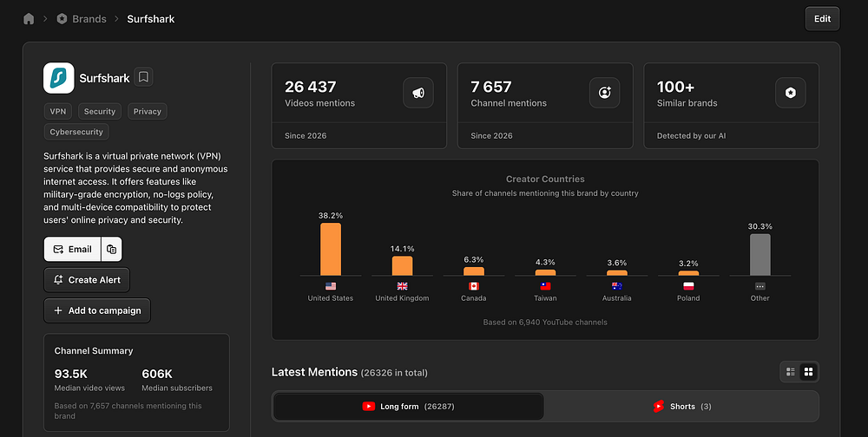The height and width of the screenshot is (437, 868).
Task: Switch to list view layout
Action: [791, 372]
